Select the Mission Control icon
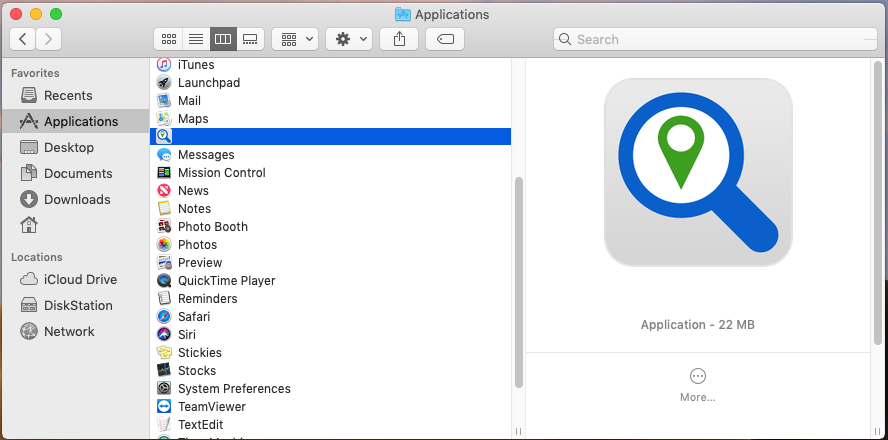The width and height of the screenshot is (888, 440). click(x=164, y=173)
